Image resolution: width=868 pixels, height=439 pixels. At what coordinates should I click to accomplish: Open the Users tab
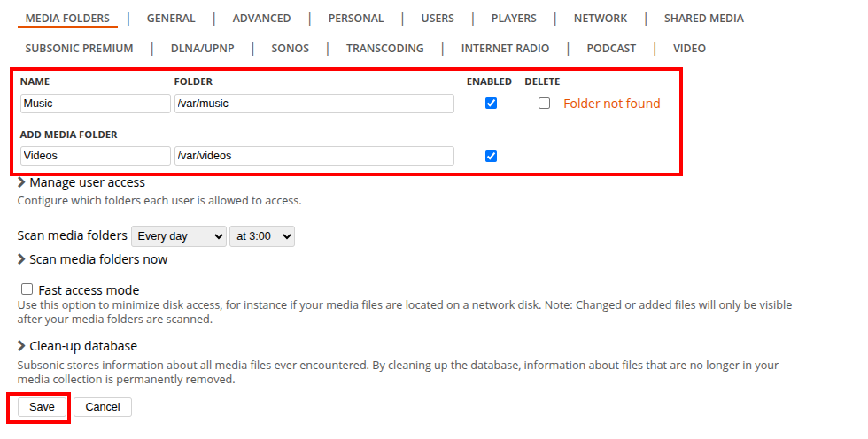[438, 19]
